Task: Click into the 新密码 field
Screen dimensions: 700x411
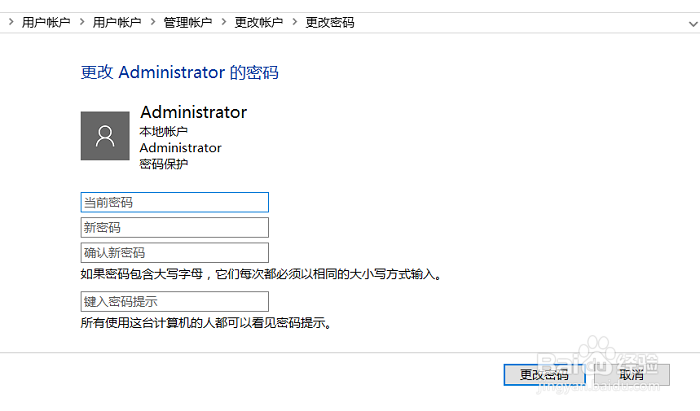Action: (175, 227)
